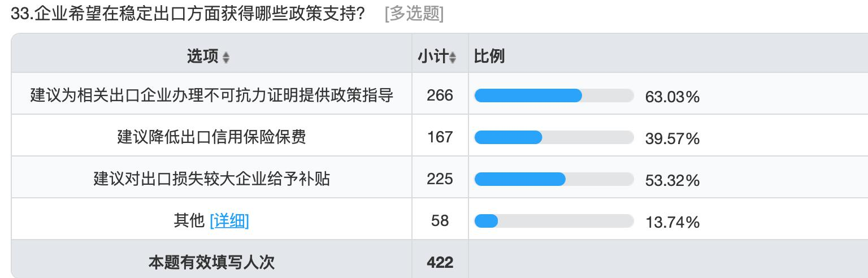Select the 不可抗力证明提供政策指导 option row
Viewport: 868px width, 278px height.
click(x=211, y=95)
